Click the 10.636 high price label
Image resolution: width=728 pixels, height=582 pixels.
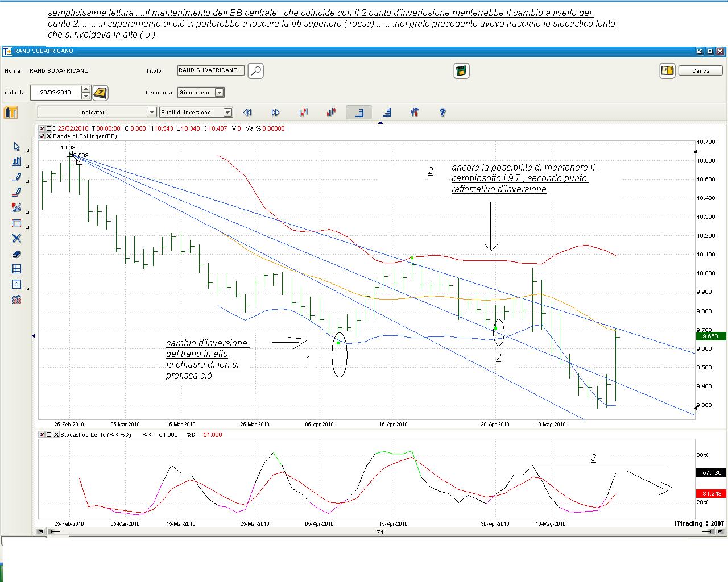pos(69,148)
